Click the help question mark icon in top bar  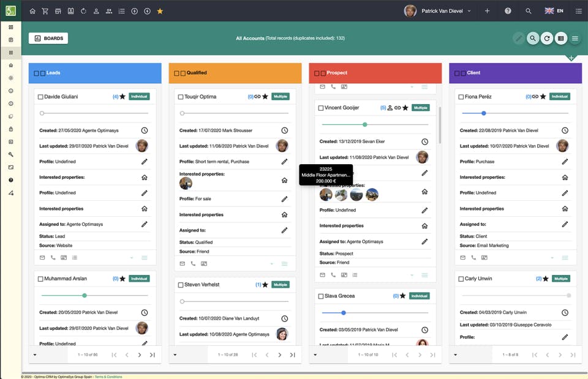[508, 11]
